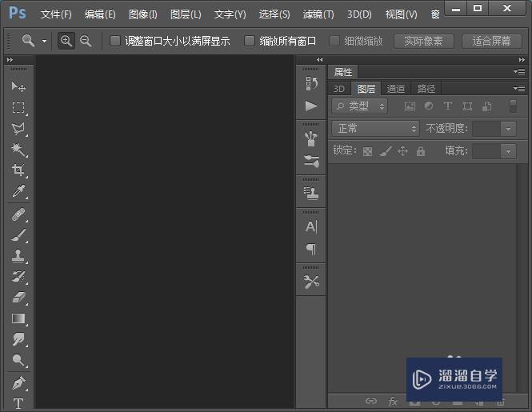Open the 填充 fill slider arrow
Viewport: 532px width, 412px height.
pos(508,151)
